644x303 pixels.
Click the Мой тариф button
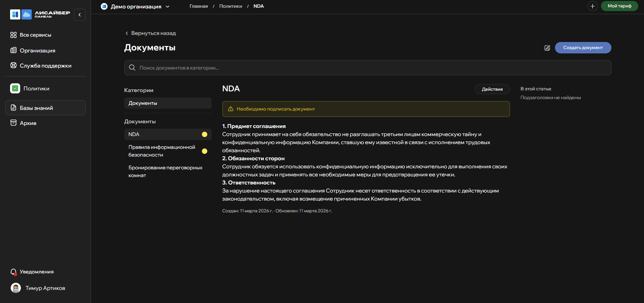619,6
